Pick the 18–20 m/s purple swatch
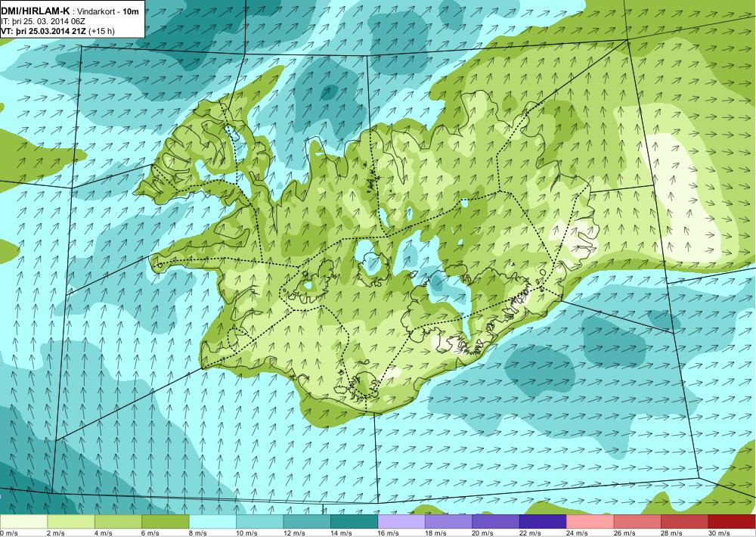 (449, 522)
